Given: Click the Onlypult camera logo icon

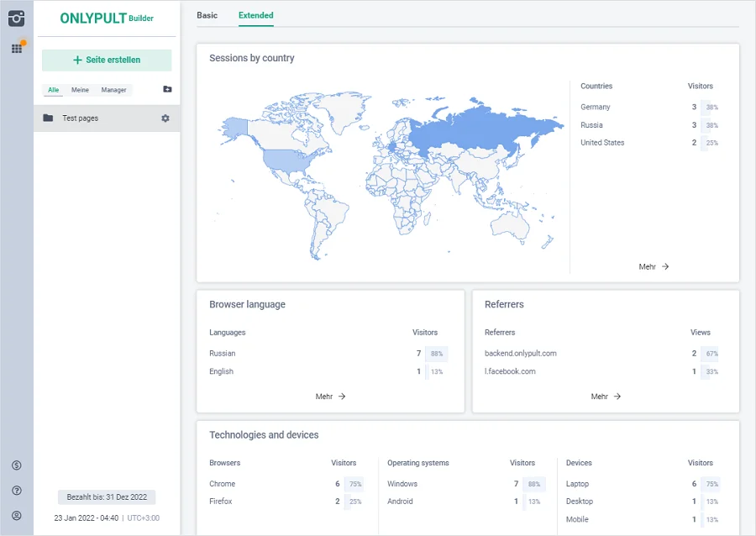Looking at the screenshot, I should pyautogui.click(x=16, y=18).
